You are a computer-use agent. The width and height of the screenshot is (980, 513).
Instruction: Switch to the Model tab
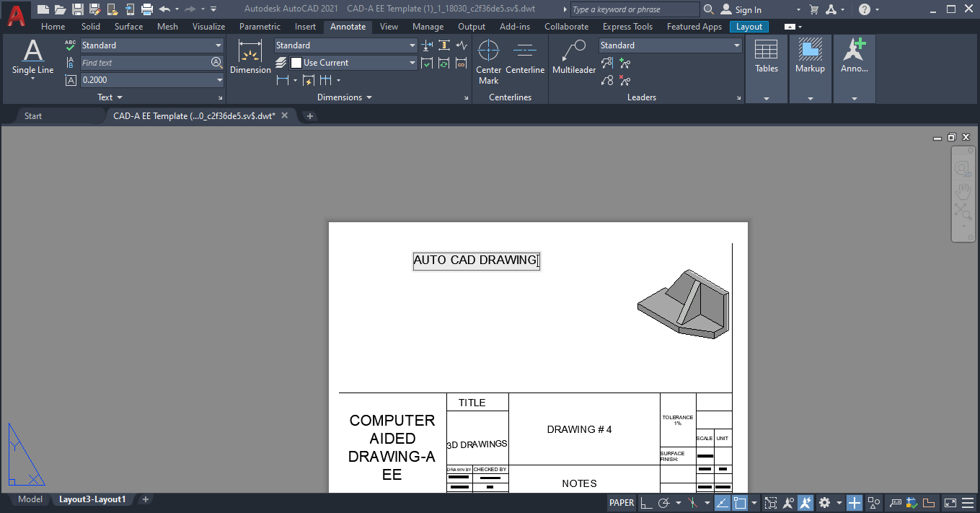point(30,499)
